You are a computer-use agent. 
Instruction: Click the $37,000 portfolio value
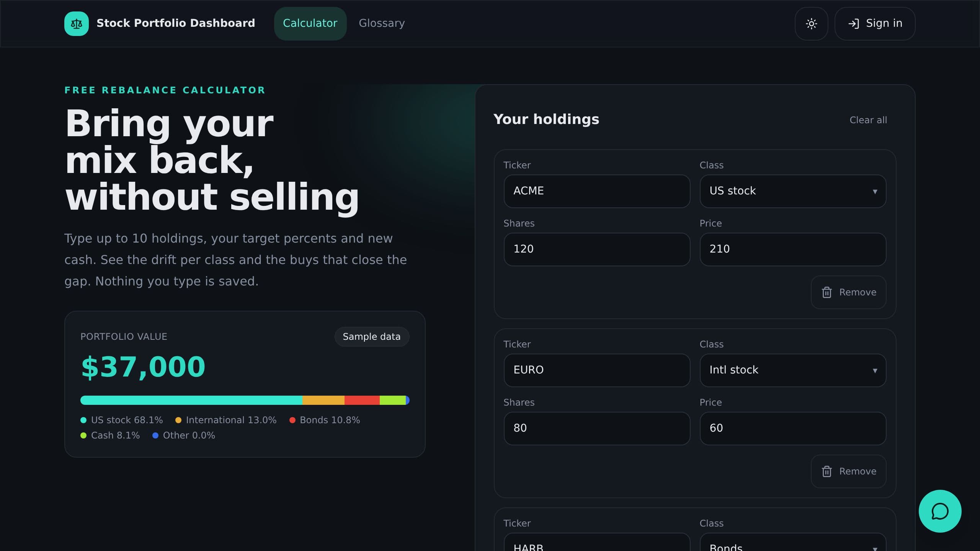(x=143, y=367)
